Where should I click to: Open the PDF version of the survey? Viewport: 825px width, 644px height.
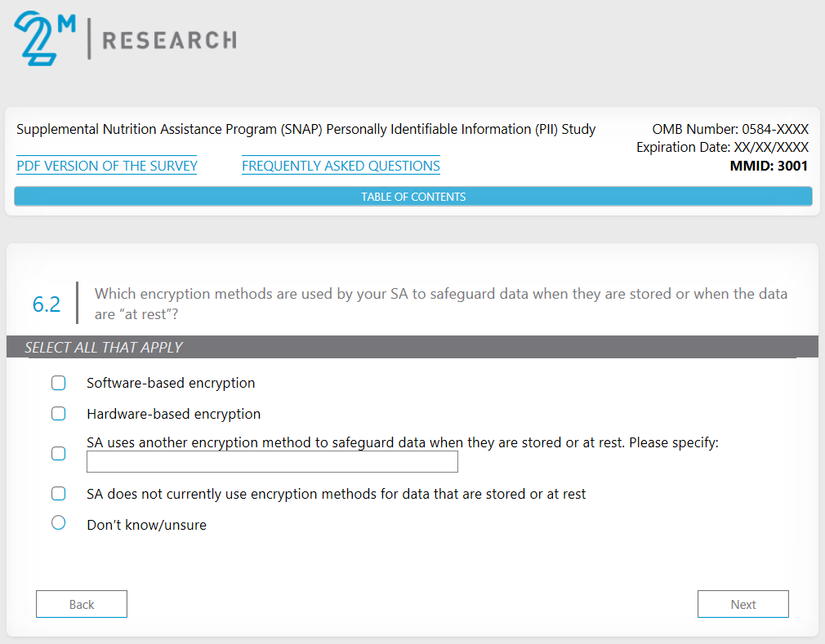click(107, 167)
